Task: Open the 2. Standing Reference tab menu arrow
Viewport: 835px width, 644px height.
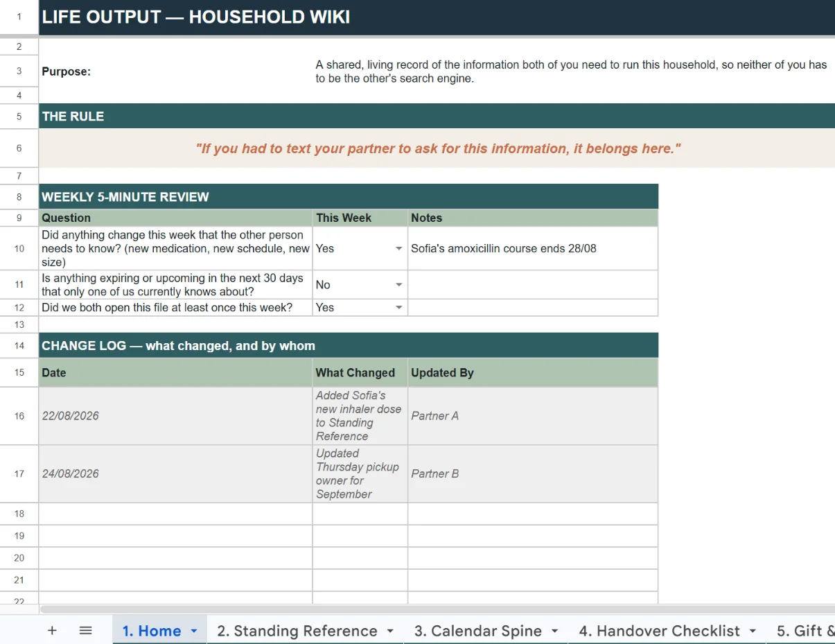Action: click(x=390, y=631)
